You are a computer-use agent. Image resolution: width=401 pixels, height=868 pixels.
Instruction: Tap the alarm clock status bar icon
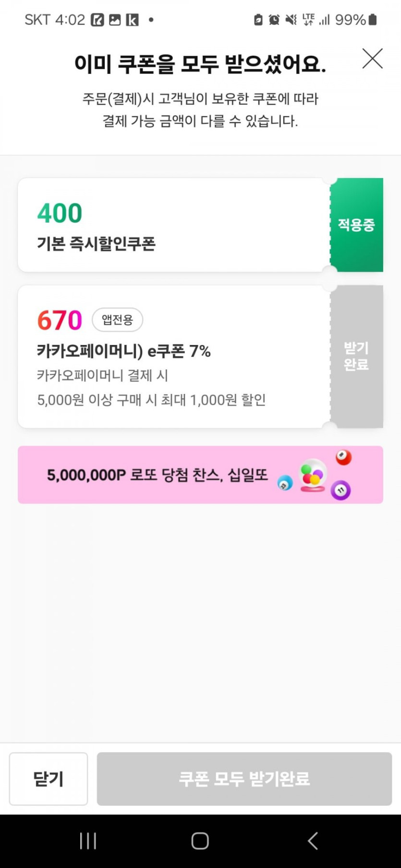274,20
